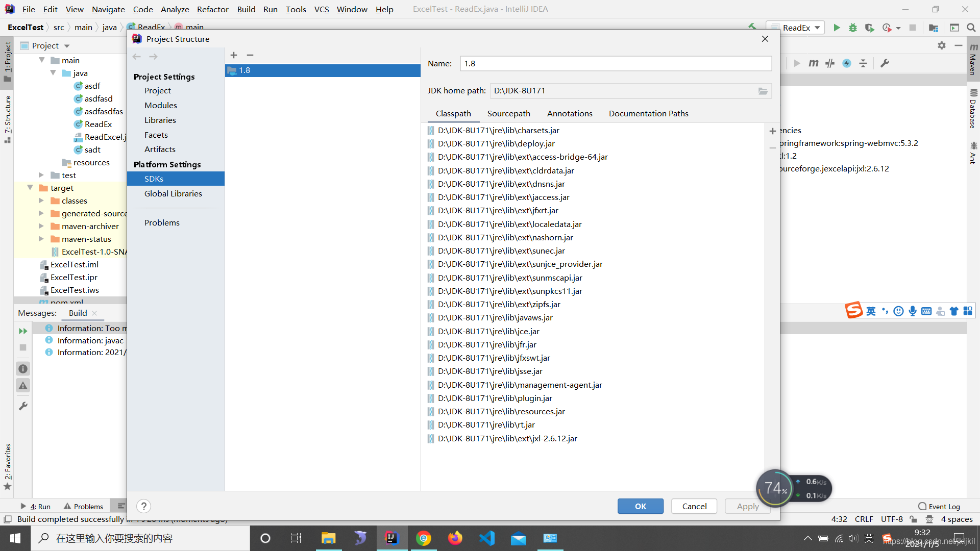
Task: Expand the maven-status folder
Action: (x=41, y=239)
